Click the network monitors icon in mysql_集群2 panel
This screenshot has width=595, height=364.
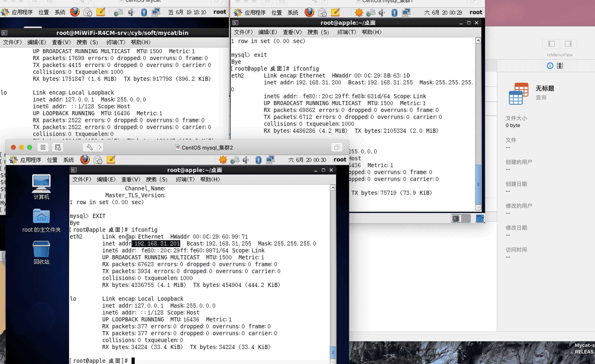[270, 159]
